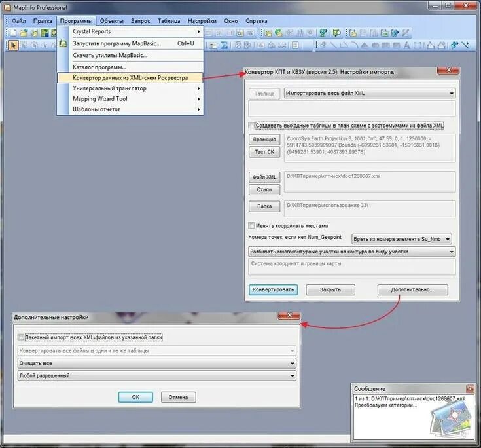Click the Symbol Style icon with blue arrow
481x448 pixels.
point(454,45)
